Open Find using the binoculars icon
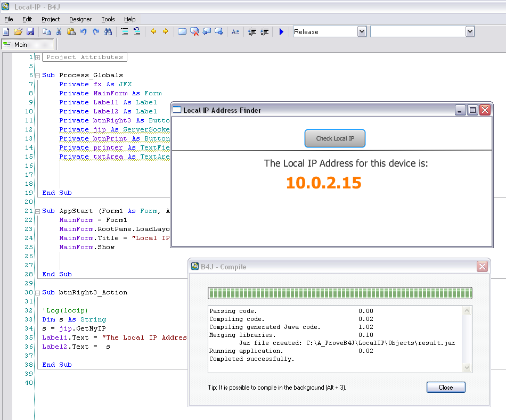Image resolution: width=506 pixels, height=420 pixels. coord(108,32)
